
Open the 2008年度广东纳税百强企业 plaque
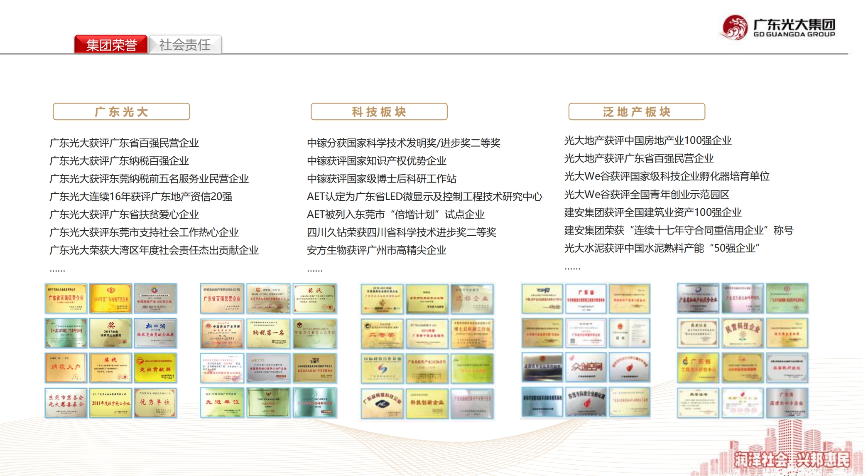point(111,298)
